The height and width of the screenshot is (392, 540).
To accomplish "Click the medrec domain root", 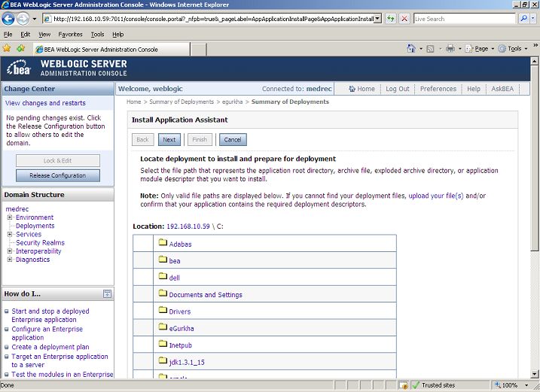I will pos(17,209).
